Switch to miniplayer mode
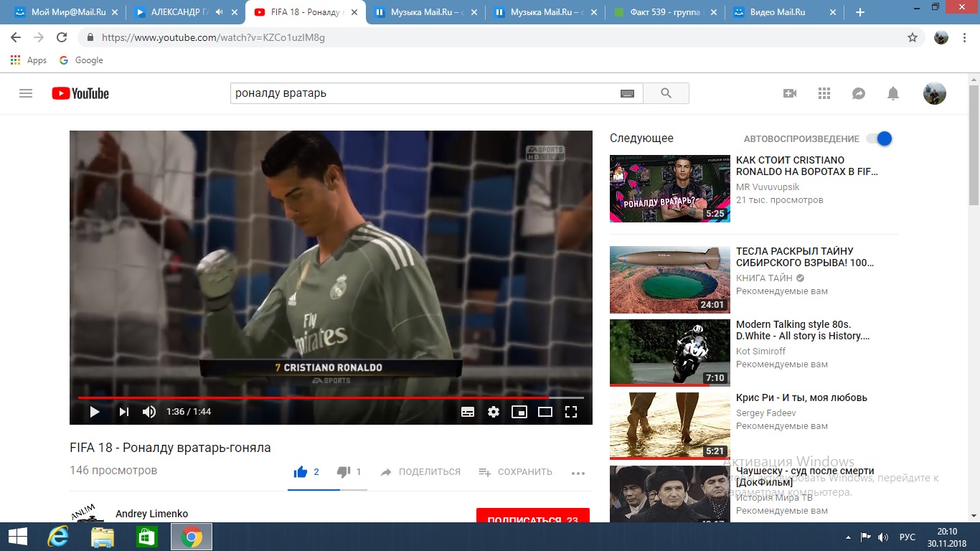 click(x=519, y=412)
